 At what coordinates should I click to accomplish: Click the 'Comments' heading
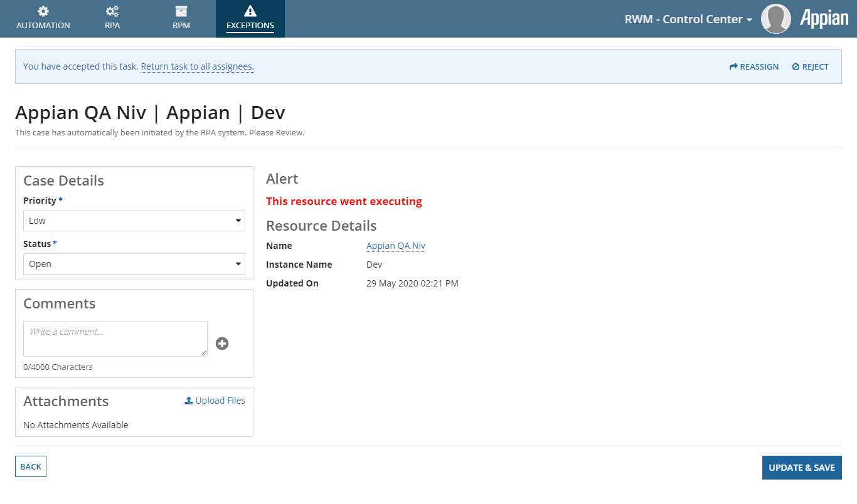click(60, 303)
